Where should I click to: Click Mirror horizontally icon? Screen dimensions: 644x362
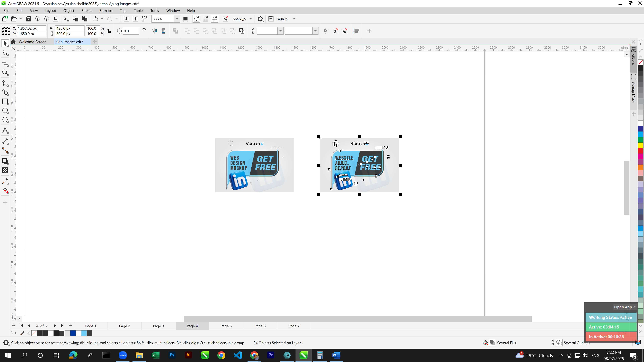pyautogui.click(x=154, y=31)
